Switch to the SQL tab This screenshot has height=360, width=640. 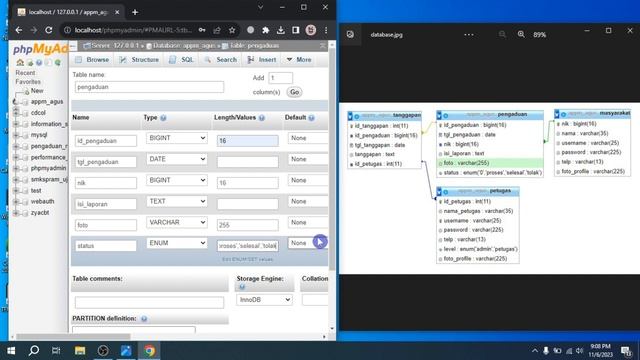click(182, 60)
